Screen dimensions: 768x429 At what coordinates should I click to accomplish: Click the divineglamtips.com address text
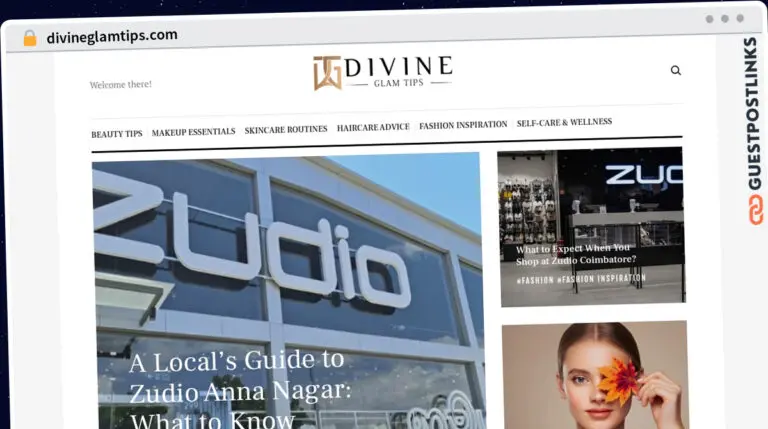click(112, 36)
